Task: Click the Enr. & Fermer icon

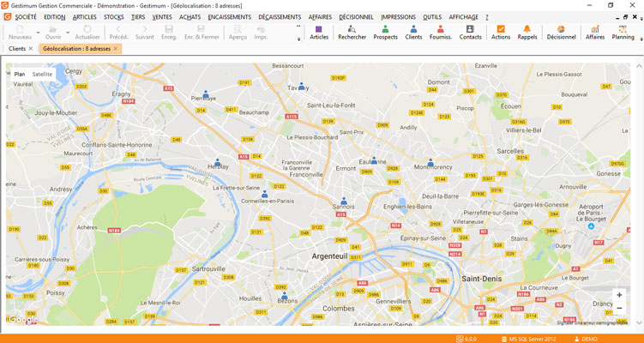Action: (x=202, y=33)
